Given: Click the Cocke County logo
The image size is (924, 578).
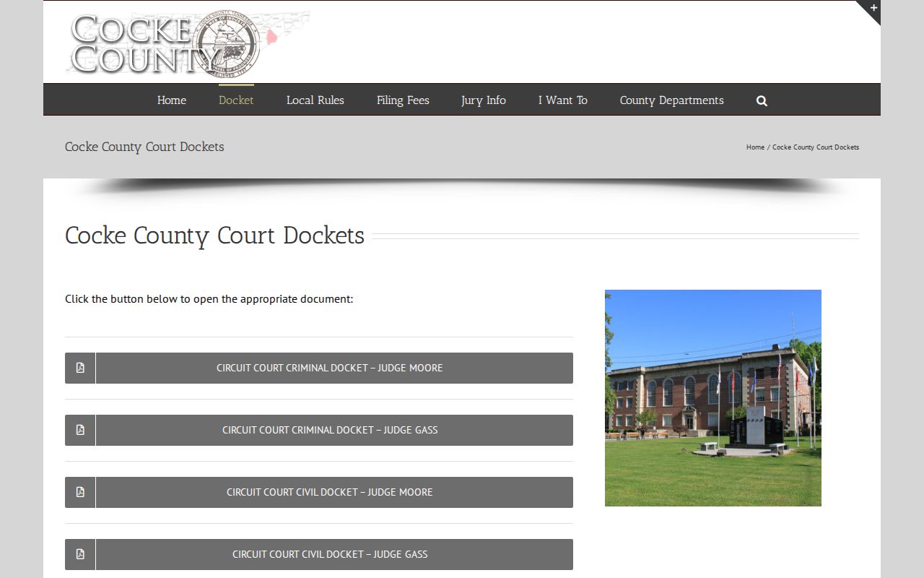Looking at the screenshot, I should tap(188, 43).
